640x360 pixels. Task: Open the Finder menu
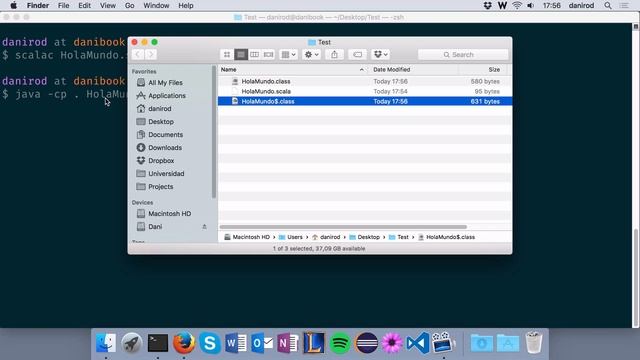point(38,6)
